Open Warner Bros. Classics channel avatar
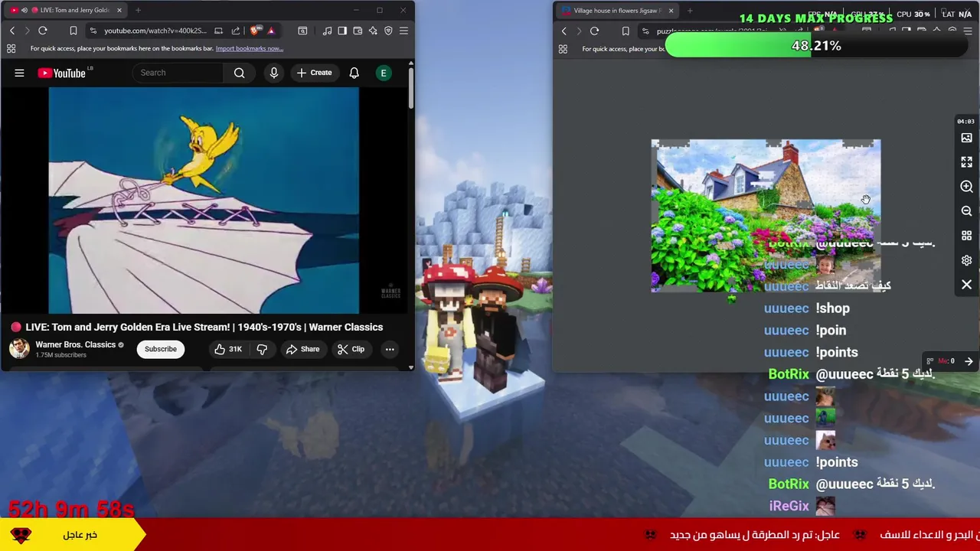 [19, 349]
